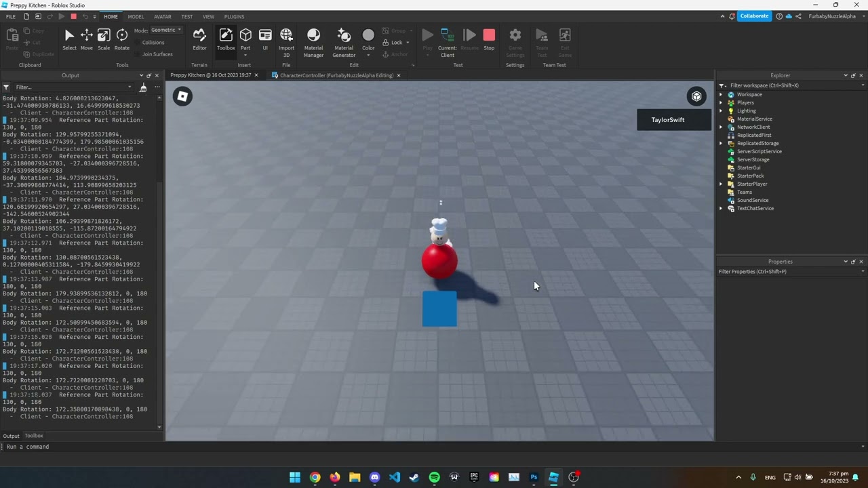This screenshot has height=488, width=868.
Task: Open the CharacterController script tab
Action: pos(336,75)
